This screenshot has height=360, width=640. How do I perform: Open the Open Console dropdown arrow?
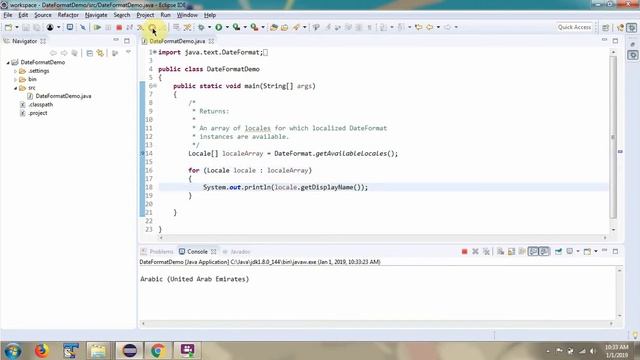click(x=596, y=251)
